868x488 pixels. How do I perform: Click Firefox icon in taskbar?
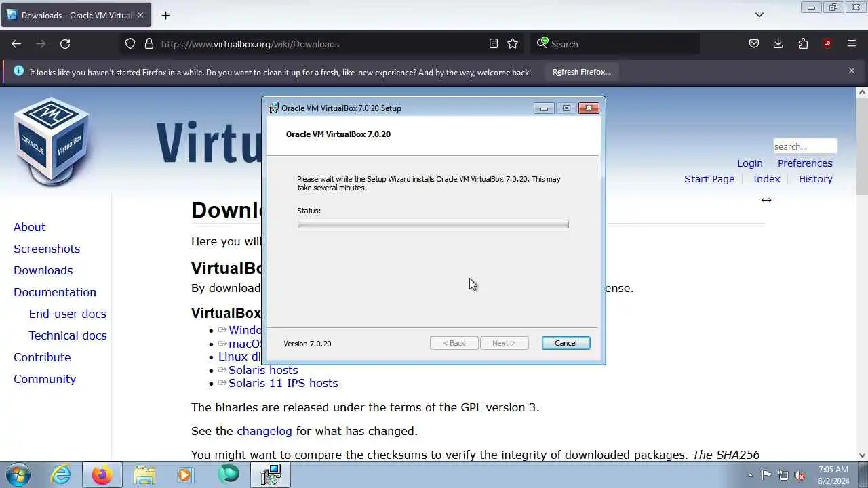102,474
